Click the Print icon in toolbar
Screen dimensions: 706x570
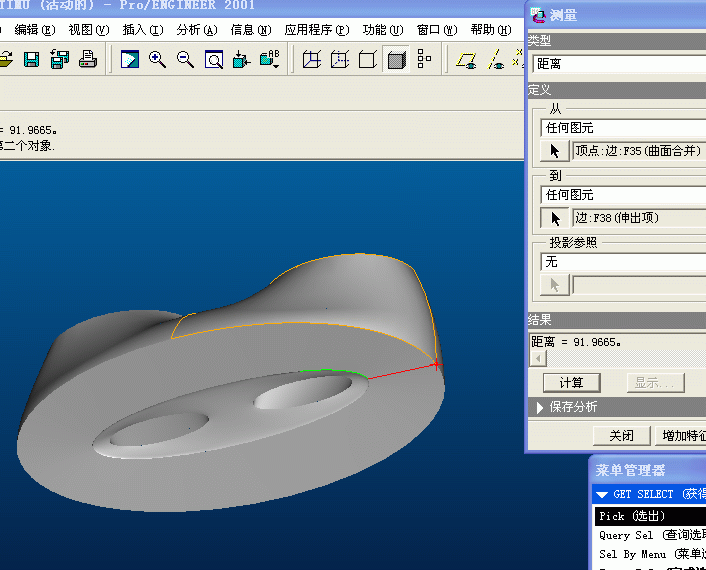[87, 59]
